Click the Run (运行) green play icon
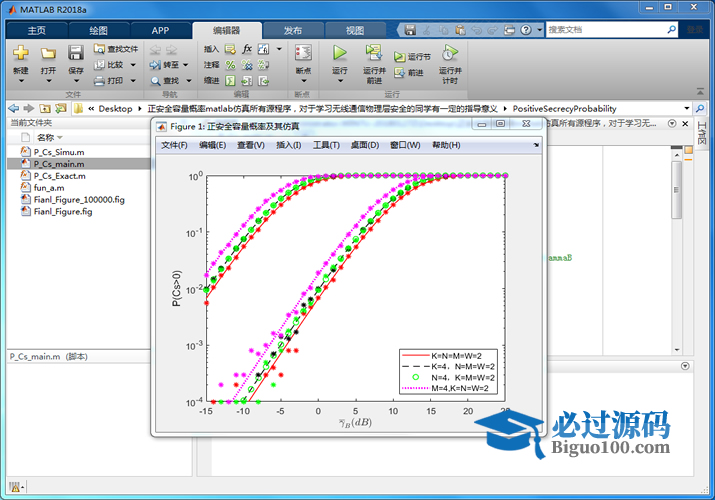The width and height of the screenshot is (715, 500). 340,52
